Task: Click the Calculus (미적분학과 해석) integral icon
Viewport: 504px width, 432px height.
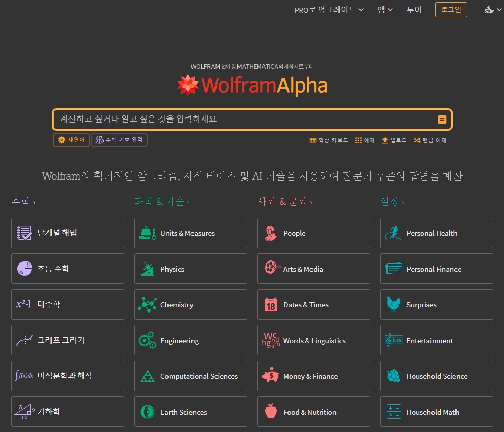Action: (x=24, y=375)
